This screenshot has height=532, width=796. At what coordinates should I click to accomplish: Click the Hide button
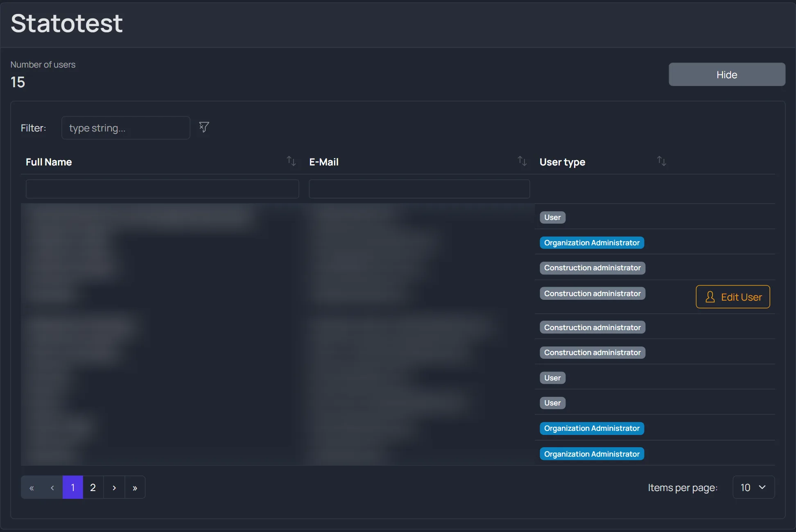click(727, 75)
